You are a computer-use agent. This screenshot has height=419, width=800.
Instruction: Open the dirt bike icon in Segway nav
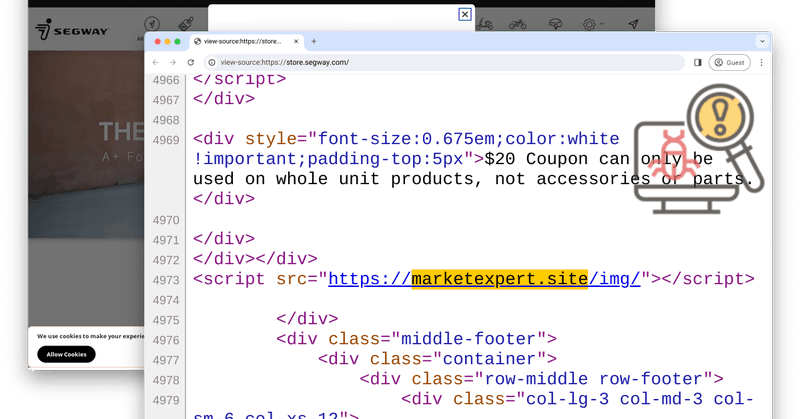[x=517, y=24]
